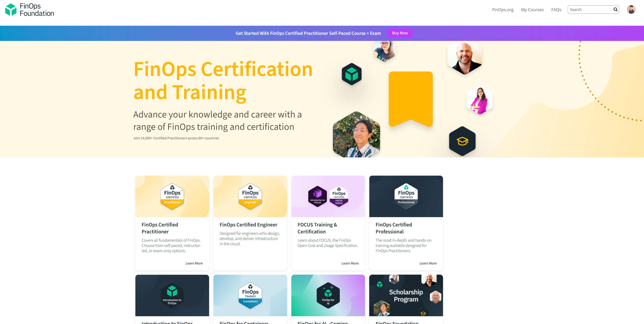
Task: Click Learn More under FOCUS Training
Action: tap(350, 263)
